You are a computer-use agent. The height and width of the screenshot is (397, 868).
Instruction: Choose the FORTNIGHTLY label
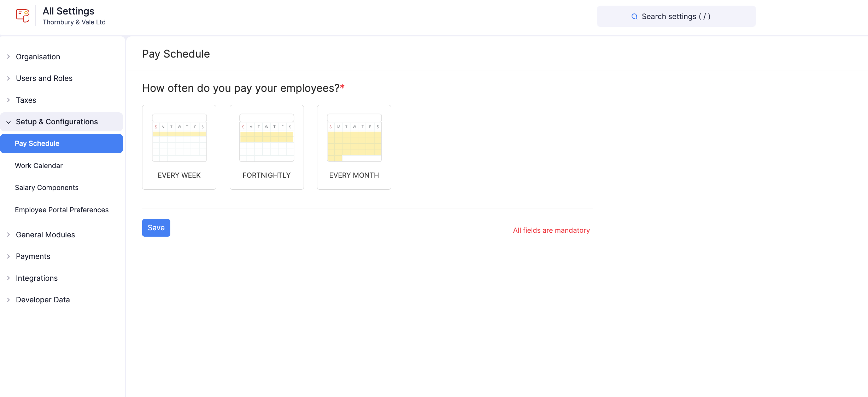coord(267,175)
